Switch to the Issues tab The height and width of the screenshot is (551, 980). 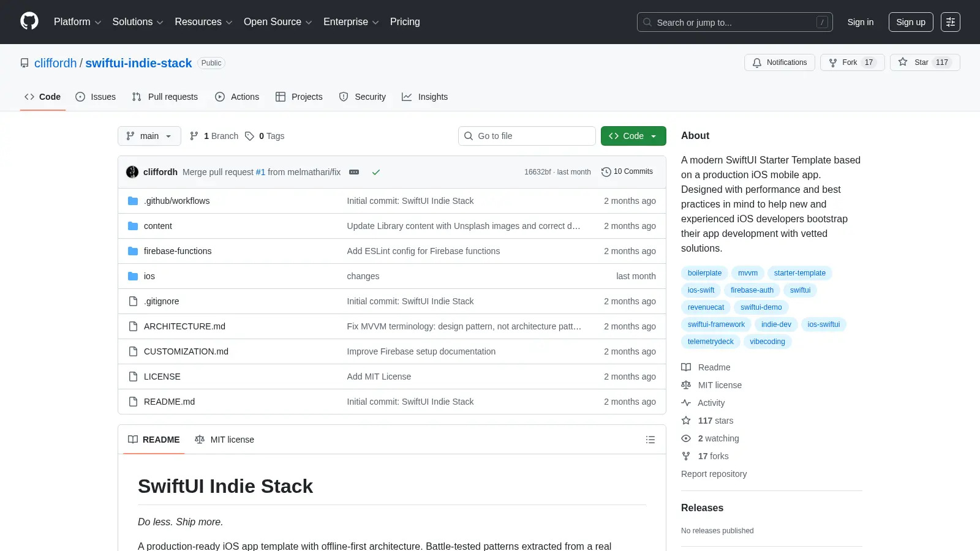point(96,97)
